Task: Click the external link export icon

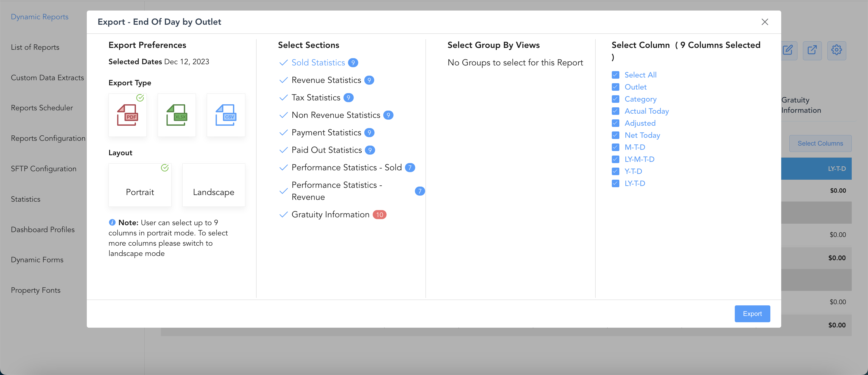Action: point(812,50)
